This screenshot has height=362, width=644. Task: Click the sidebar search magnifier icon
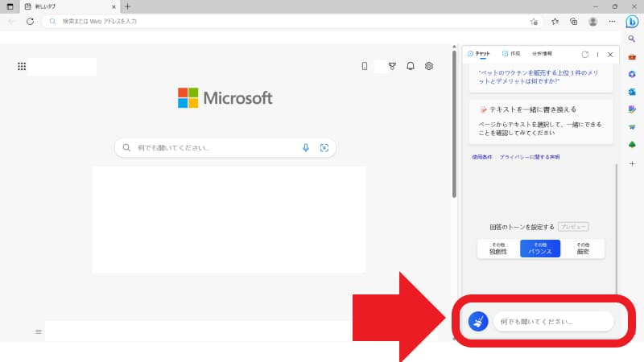(632, 39)
